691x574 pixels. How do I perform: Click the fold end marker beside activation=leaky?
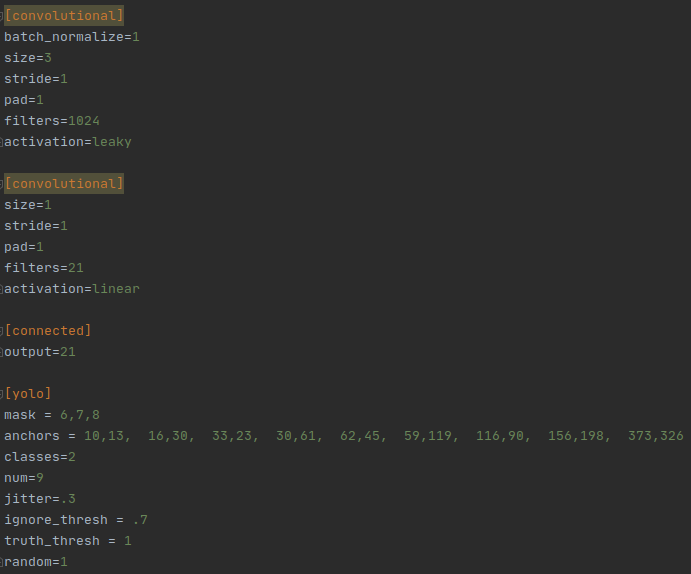coord(1,142)
